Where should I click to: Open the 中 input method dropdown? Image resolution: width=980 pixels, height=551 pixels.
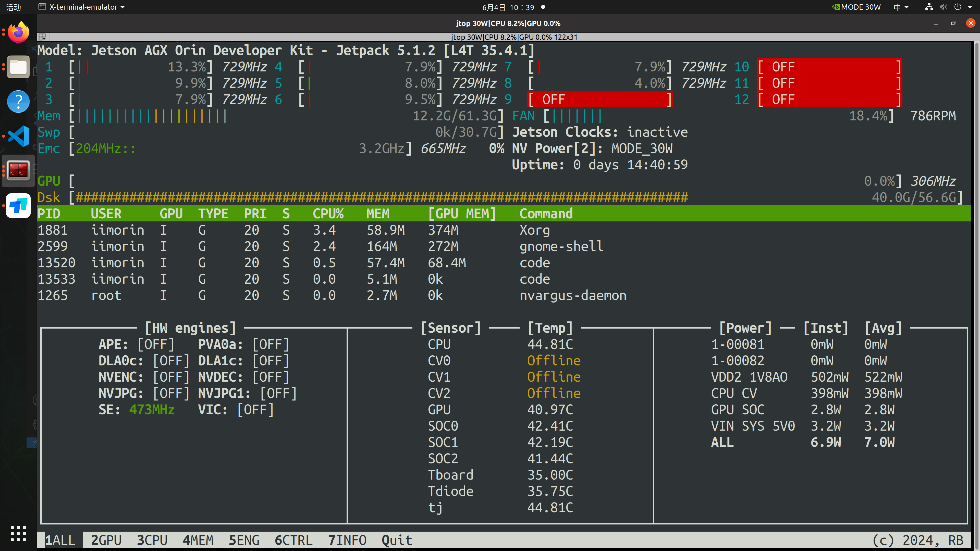(901, 7)
